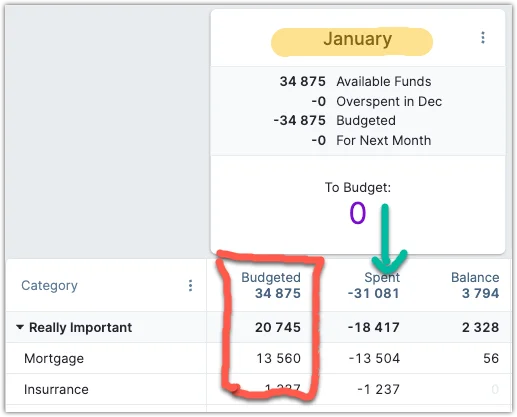Click Really Important budgeted total 20 745

click(278, 327)
